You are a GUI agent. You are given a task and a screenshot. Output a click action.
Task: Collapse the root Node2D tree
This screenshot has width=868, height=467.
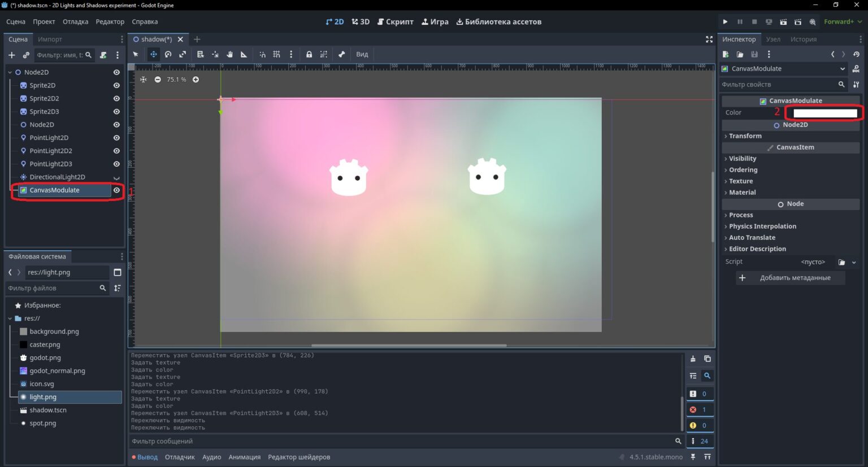tap(10, 72)
